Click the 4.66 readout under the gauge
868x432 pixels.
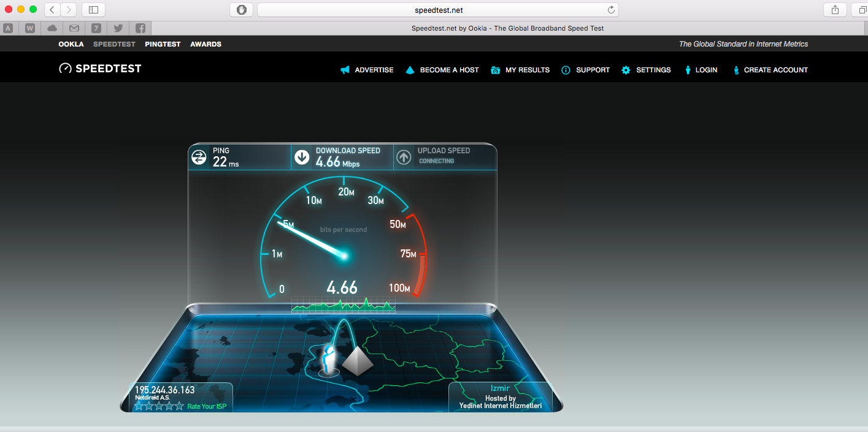342,287
